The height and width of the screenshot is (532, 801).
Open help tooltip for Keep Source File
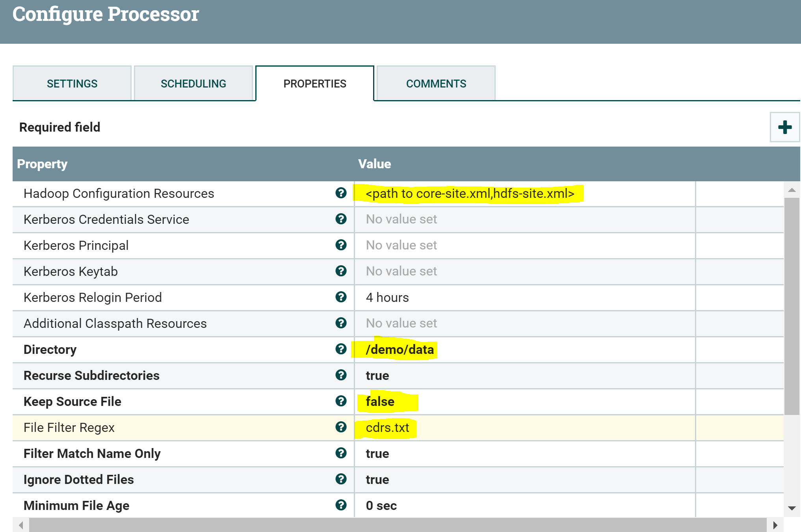pos(341,401)
